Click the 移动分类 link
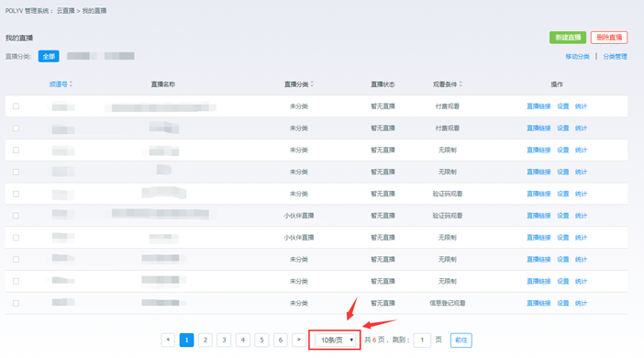 [577, 57]
